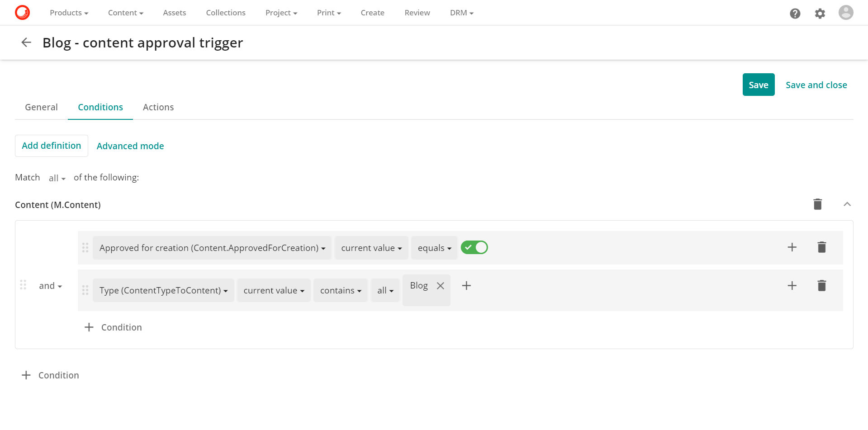The image size is (868, 430).
Task: Add a nested condition to the Type row
Action: pyautogui.click(x=792, y=285)
